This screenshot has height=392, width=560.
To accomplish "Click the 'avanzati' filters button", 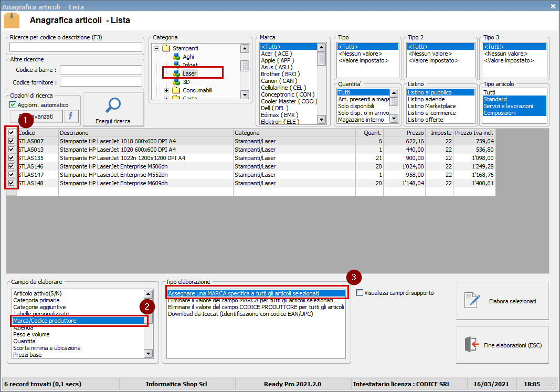I will (x=36, y=116).
